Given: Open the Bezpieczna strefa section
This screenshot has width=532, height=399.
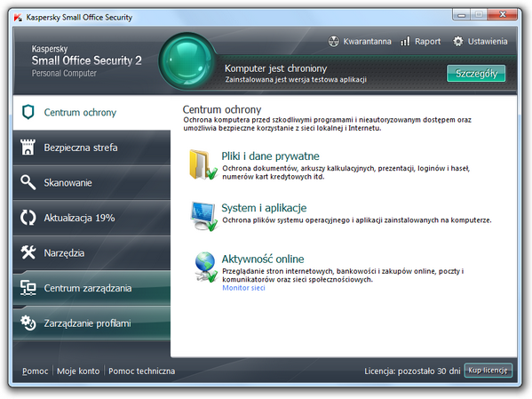Looking at the screenshot, I should point(91,148).
